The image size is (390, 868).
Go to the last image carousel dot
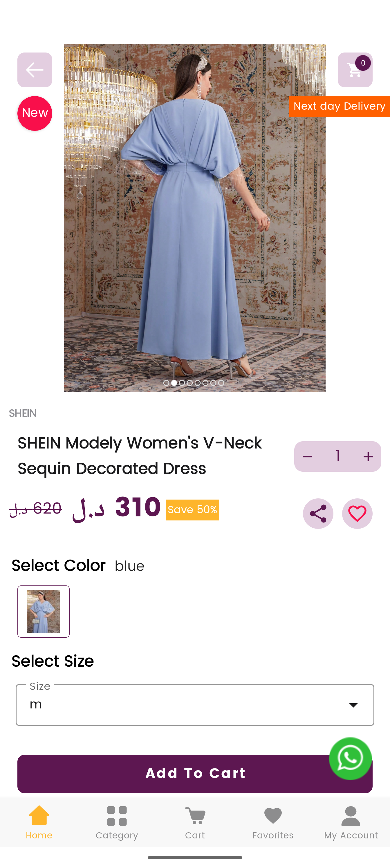(x=221, y=383)
